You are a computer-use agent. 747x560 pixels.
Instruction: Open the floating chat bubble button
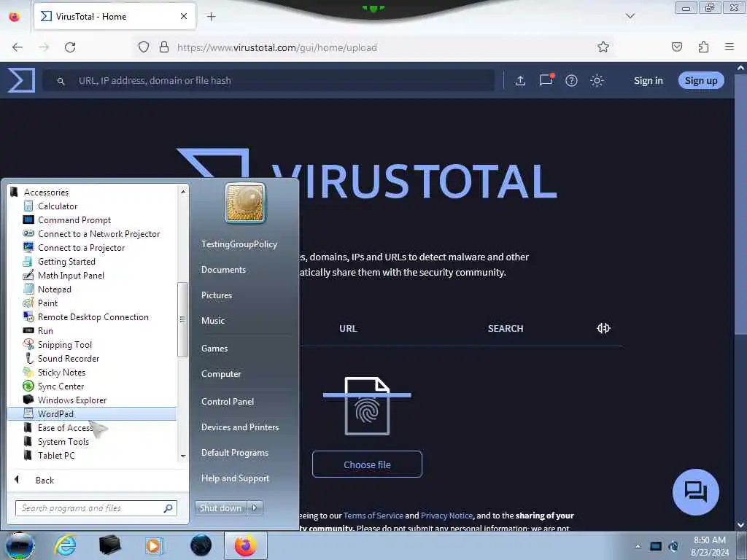point(695,491)
